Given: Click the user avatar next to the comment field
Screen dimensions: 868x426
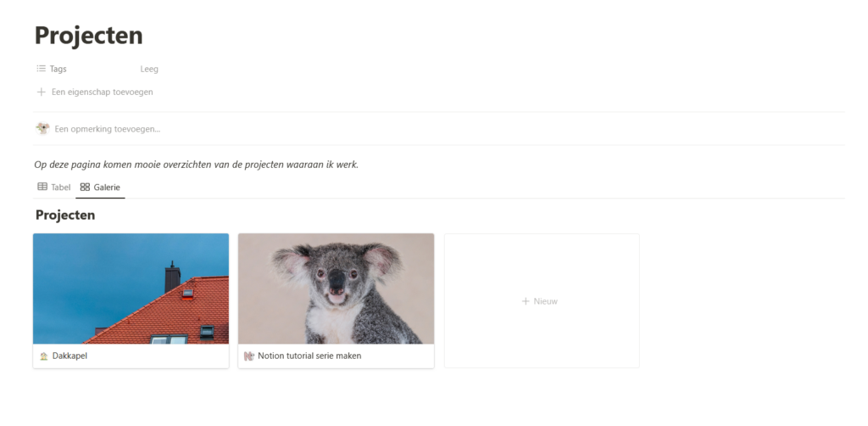Looking at the screenshot, I should (42, 128).
